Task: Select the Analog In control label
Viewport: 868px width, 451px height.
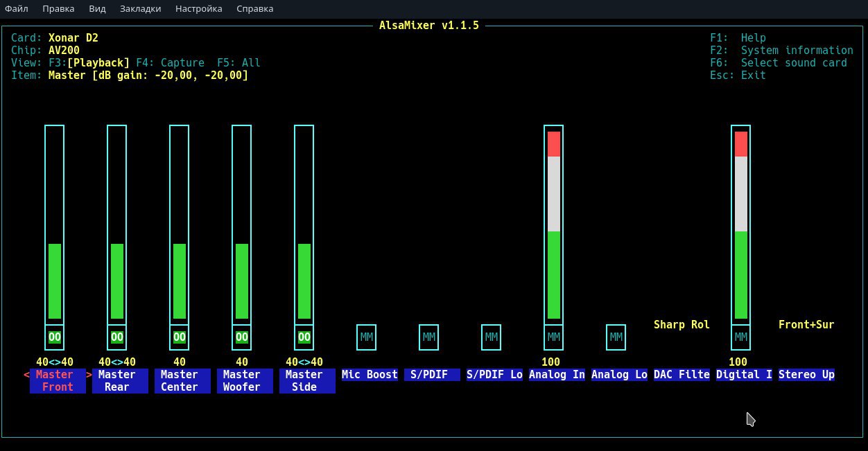Action: 557,375
